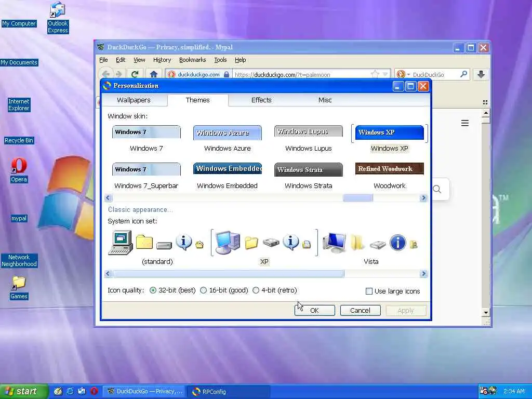Open the Bookmarks menu in Mypal
Screen dimensions: 532x399
pyautogui.click(x=192, y=60)
